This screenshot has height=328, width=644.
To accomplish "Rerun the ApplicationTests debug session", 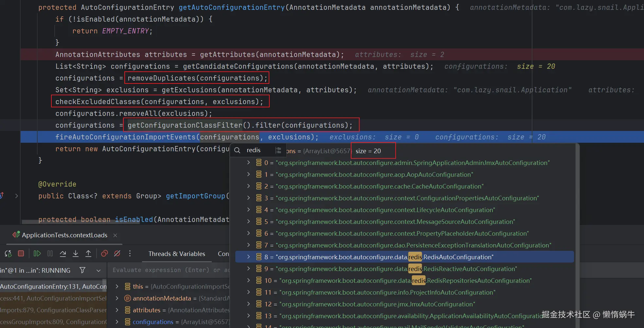I will pyautogui.click(x=8, y=253).
